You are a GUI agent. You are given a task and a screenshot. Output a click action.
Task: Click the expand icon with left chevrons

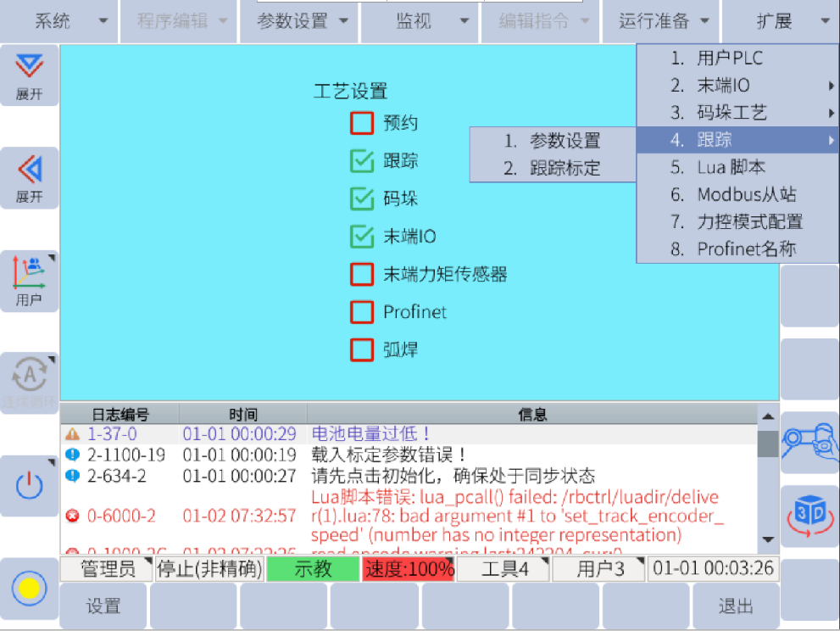point(30,178)
